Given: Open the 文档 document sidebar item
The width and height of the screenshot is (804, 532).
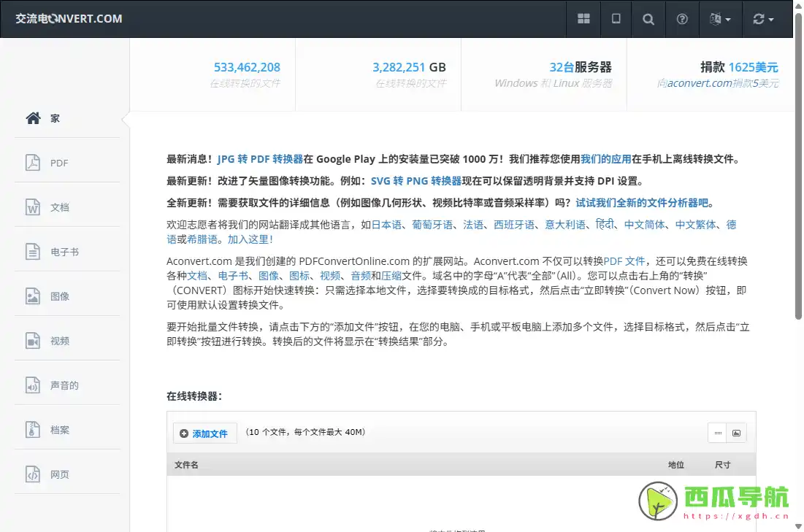Looking at the screenshot, I should tap(67, 207).
